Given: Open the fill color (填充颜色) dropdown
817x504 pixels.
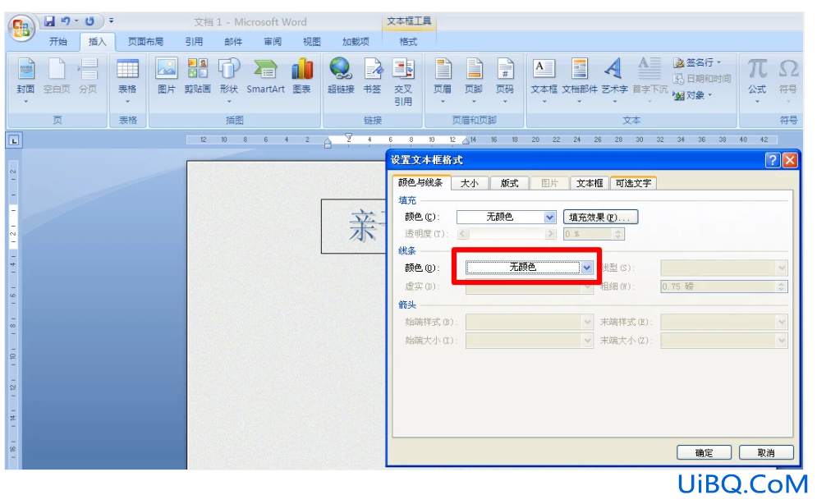Looking at the screenshot, I should (x=506, y=218).
